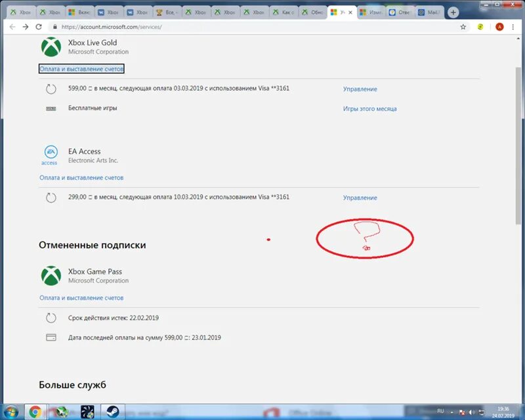Click the Xbox Live Gold logo
The image size is (525, 420).
[x=51, y=47]
